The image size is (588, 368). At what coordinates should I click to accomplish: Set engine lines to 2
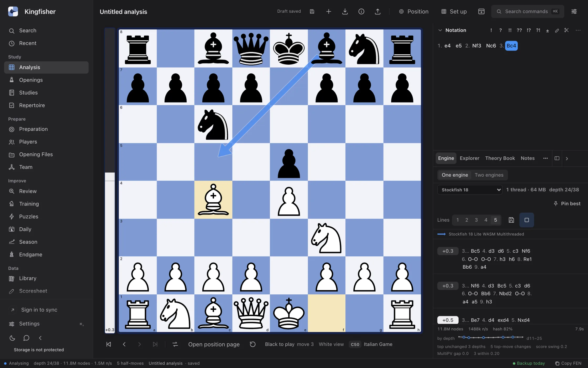tap(467, 220)
